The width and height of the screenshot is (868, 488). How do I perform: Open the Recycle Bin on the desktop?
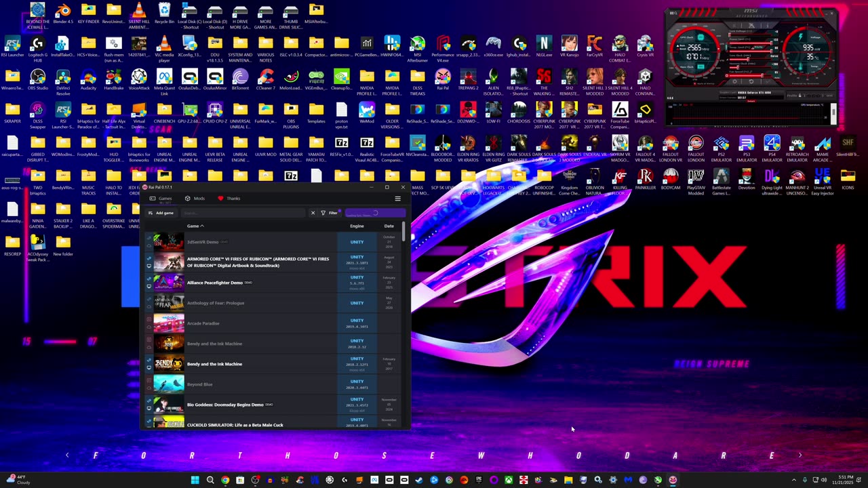pos(164,14)
